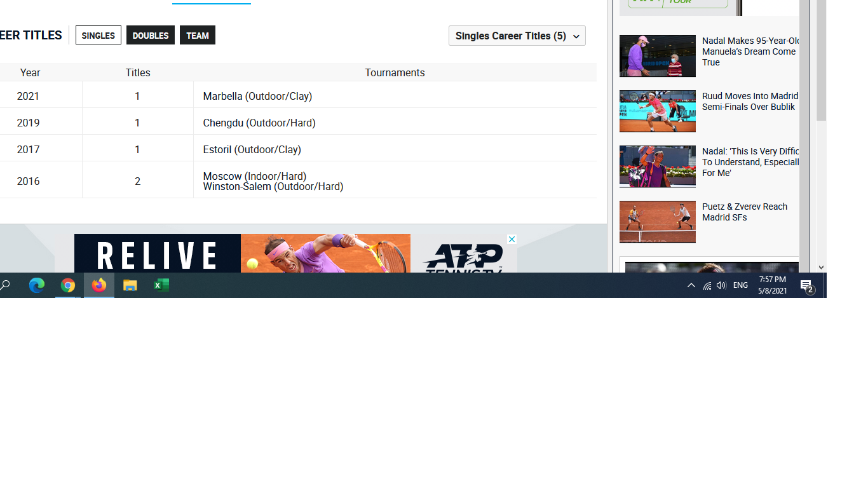Open the Singles Career Titles dropdown
Viewport: 868px width, 488px height.
(517, 36)
